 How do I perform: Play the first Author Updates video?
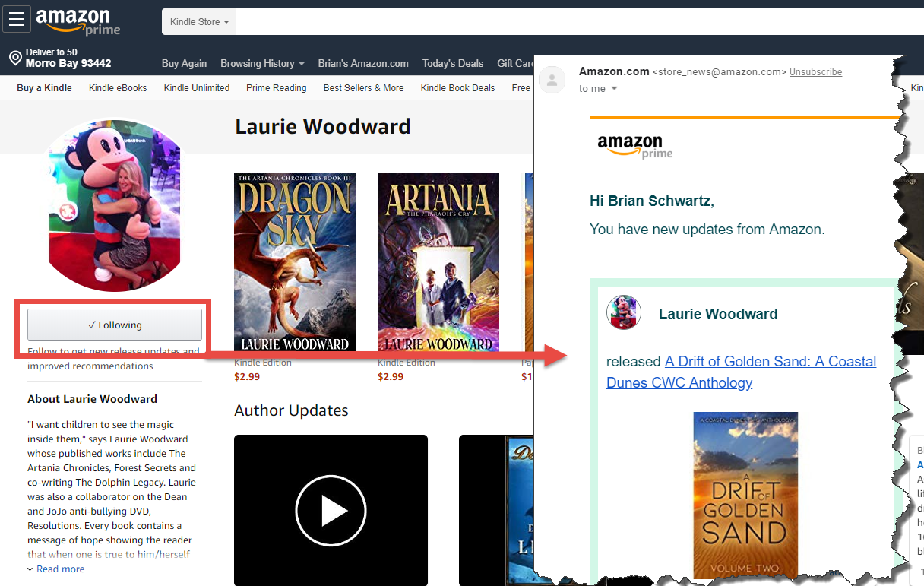tap(331, 510)
